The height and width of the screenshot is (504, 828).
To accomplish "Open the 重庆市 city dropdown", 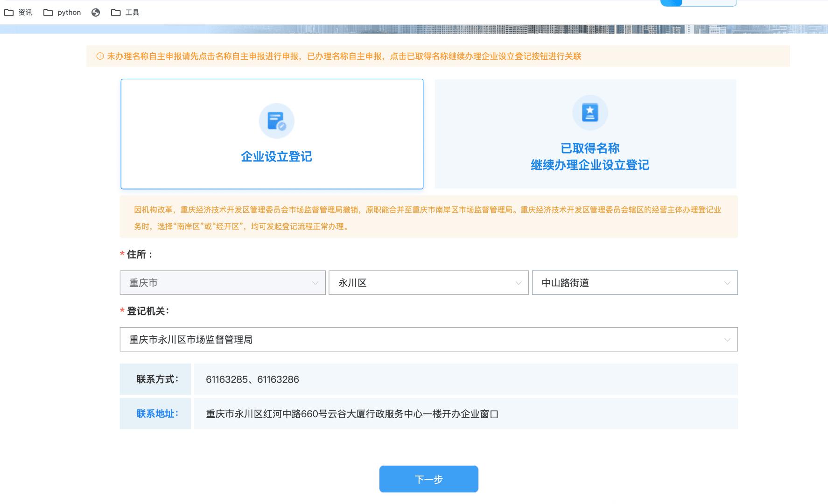I will pyautogui.click(x=222, y=283).
